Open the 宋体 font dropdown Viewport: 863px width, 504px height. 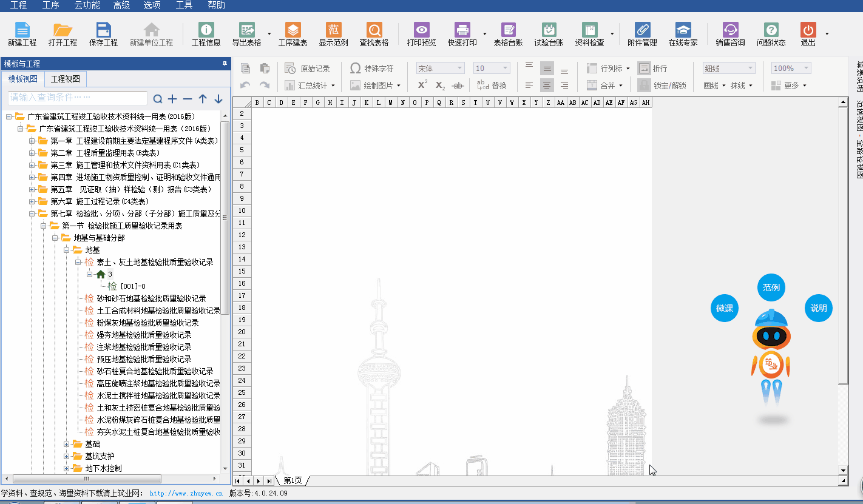pos(440,69)
